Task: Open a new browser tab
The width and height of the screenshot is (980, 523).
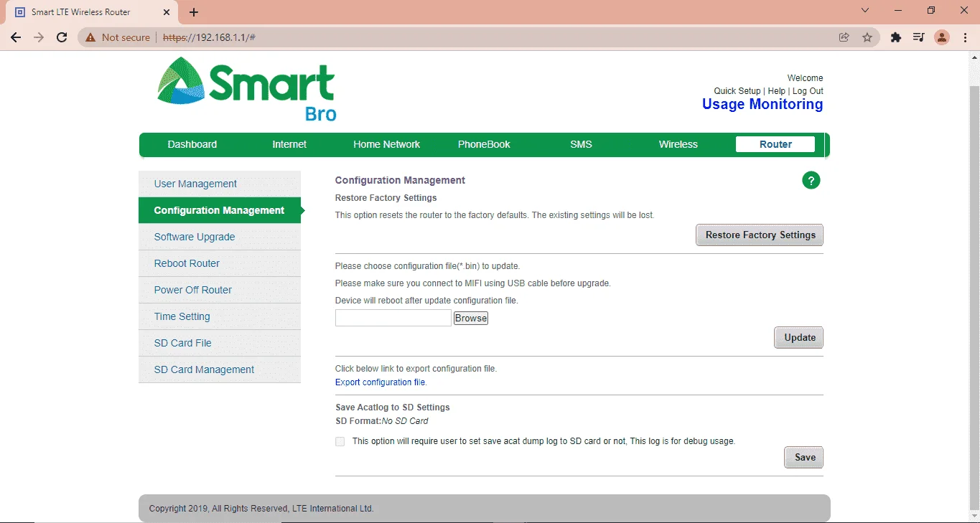Action: point(194,12)
